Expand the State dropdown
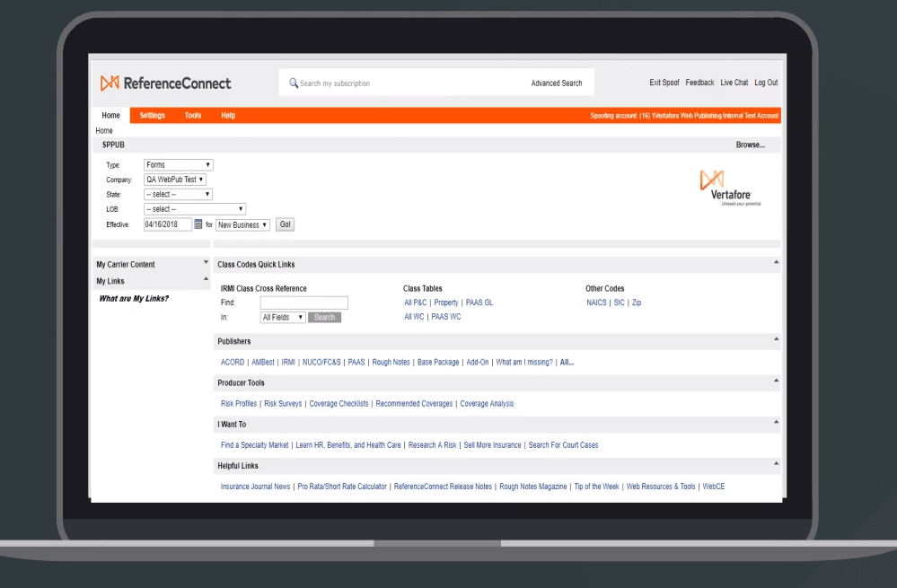Screen dimensions: 897x588 (177, 194)
